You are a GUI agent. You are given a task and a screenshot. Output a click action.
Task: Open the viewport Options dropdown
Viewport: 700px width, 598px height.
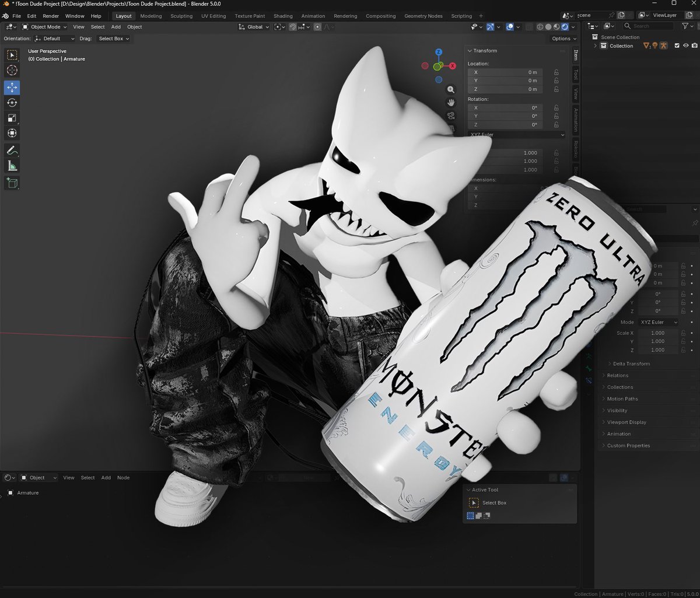pos(564,39)
